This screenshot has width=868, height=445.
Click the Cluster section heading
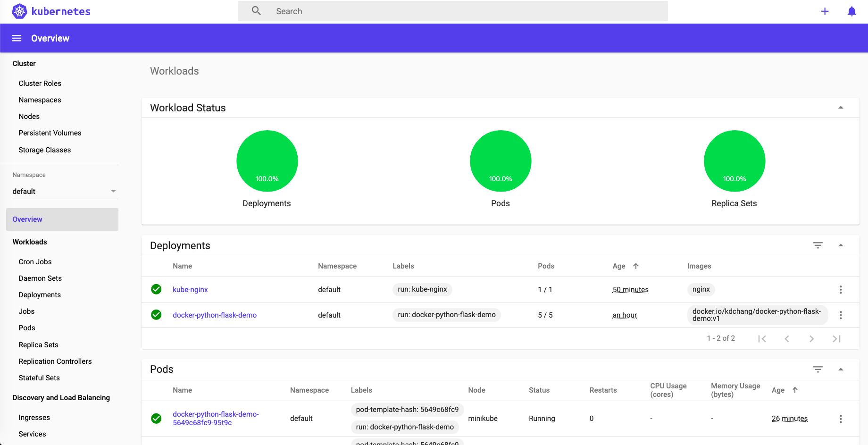pyautogui.click(x=24, y=64)
